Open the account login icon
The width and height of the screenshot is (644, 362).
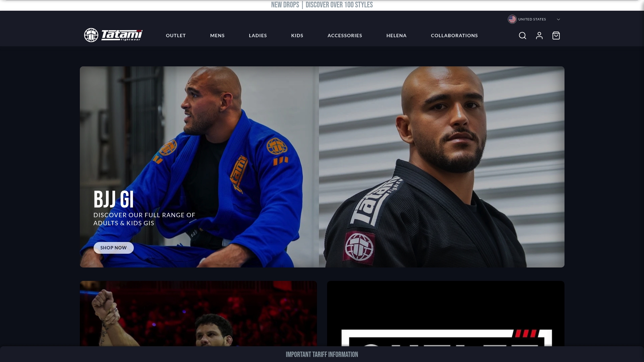coord(539,36)
